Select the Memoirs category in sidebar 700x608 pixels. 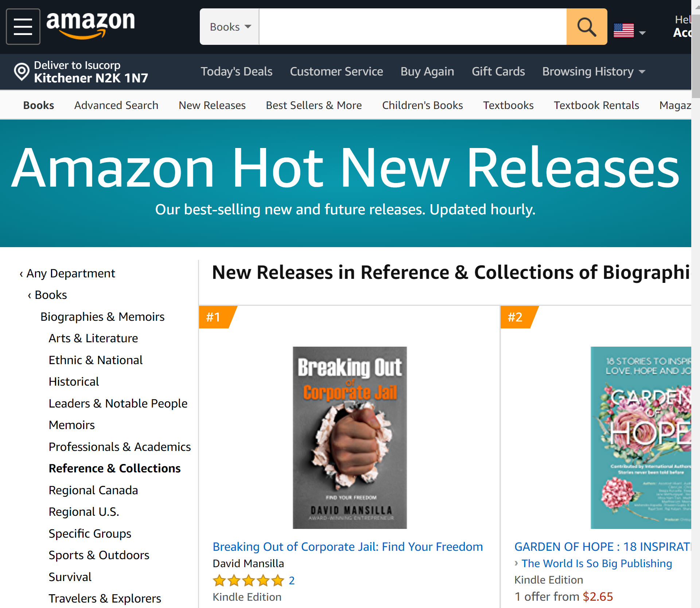click(72, 425)
